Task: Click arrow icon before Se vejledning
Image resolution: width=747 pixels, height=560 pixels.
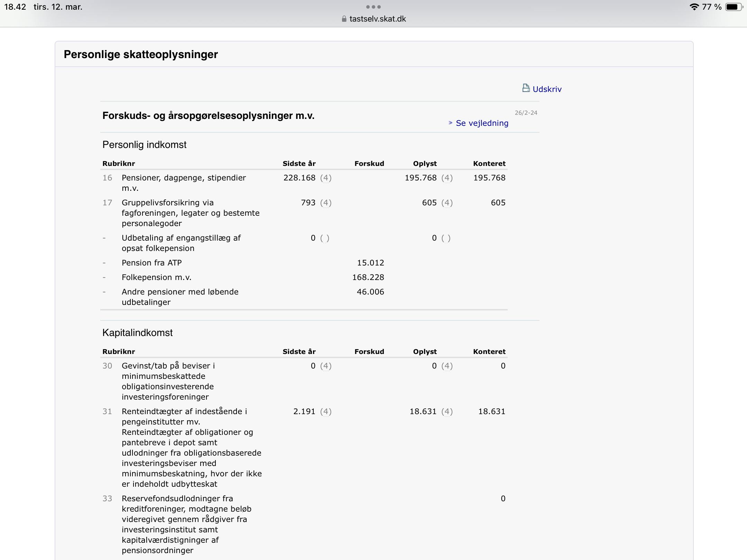Action: click(450, 123)
